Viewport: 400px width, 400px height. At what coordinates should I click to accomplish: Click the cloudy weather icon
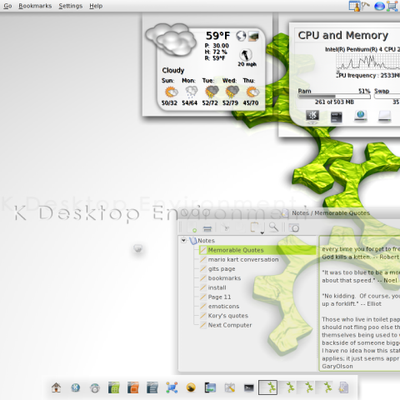171,39
